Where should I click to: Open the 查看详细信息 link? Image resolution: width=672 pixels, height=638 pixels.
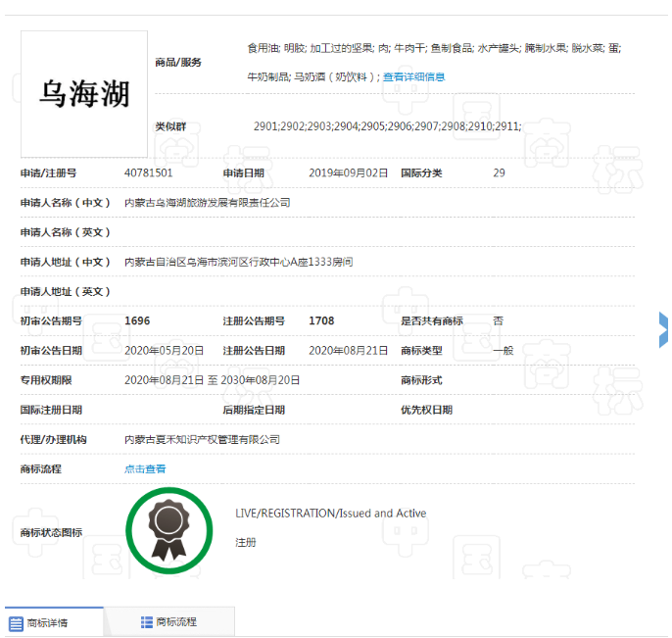[x=413, y=76]
